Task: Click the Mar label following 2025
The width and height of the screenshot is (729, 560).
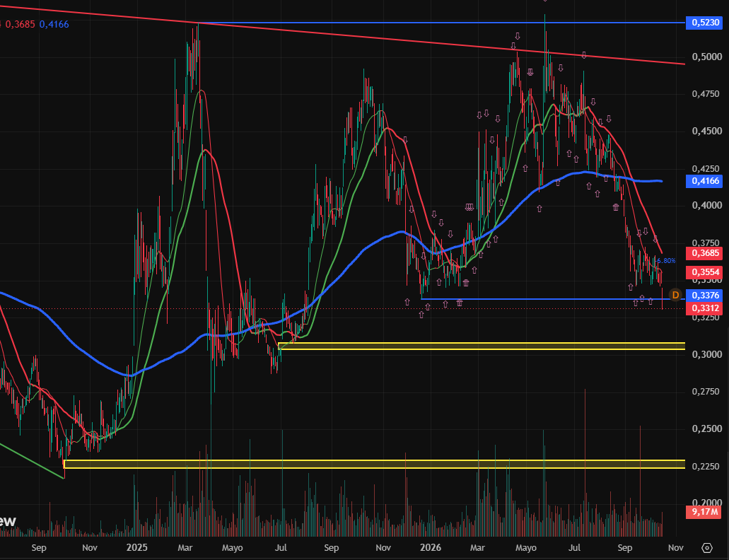Action: pos(185,547)
